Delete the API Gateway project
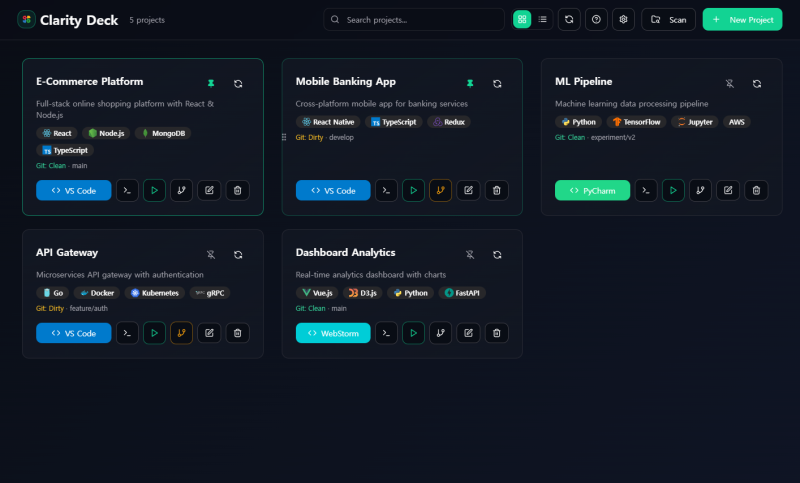This screenshot has width=800, height=483. click(x=237, y=333)
